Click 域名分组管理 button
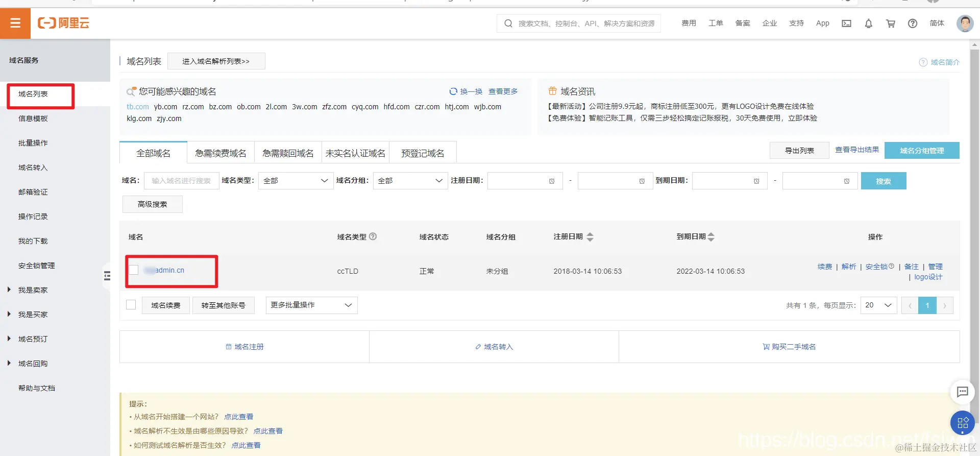This screenshot has width=980, height=456. pos(922,151)
